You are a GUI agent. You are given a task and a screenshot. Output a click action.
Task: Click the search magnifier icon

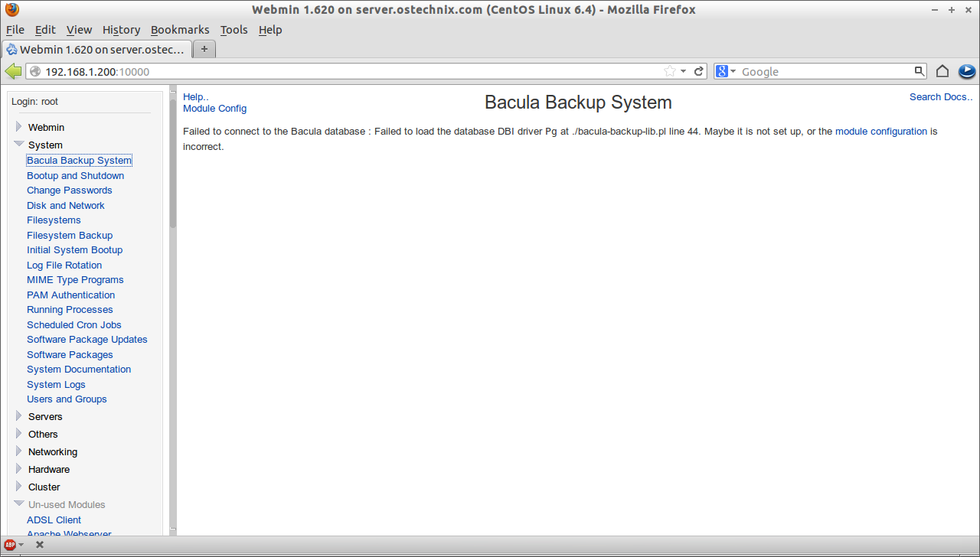click(920, 71)
